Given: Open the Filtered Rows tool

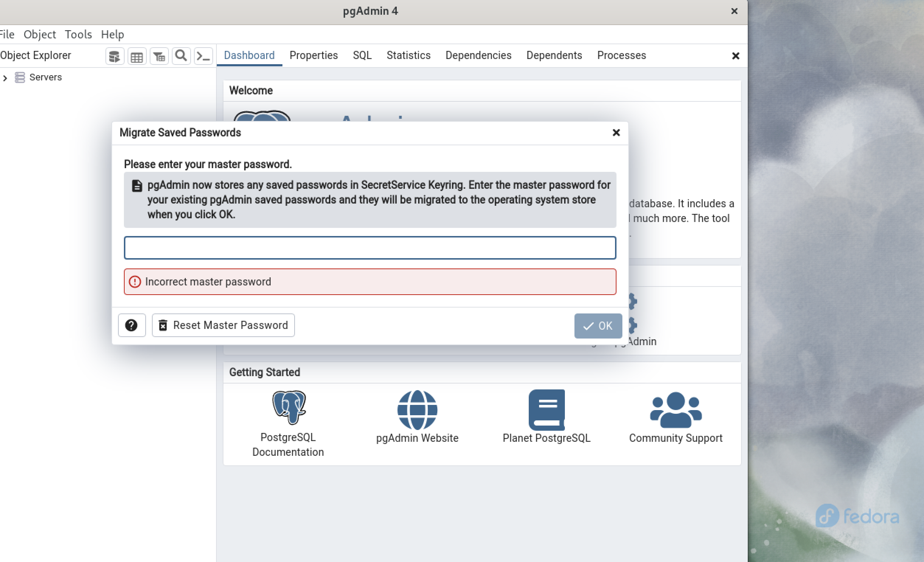Looking at the screenshot, I should click(x=159, y=56).
